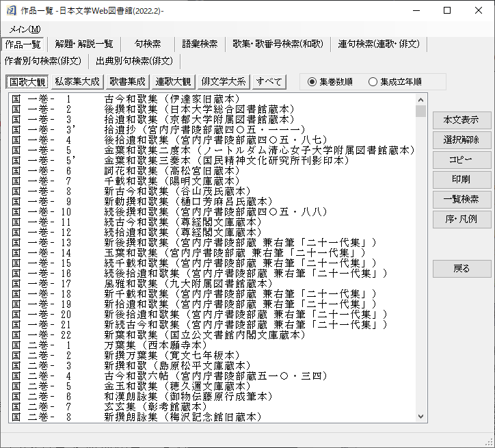
Task: Select 千載和歌集（陽明文庫蔵本） row
Action: tap(212, 181)
